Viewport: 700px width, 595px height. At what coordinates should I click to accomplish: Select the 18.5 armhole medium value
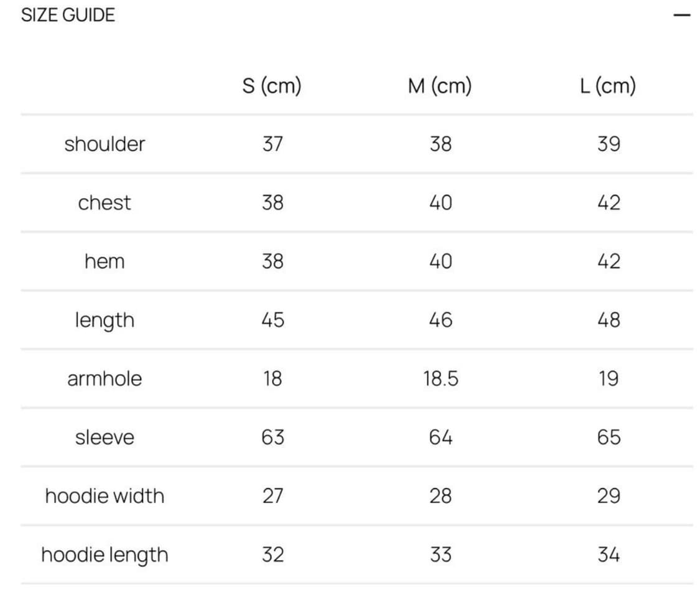(x=441, y=378)
